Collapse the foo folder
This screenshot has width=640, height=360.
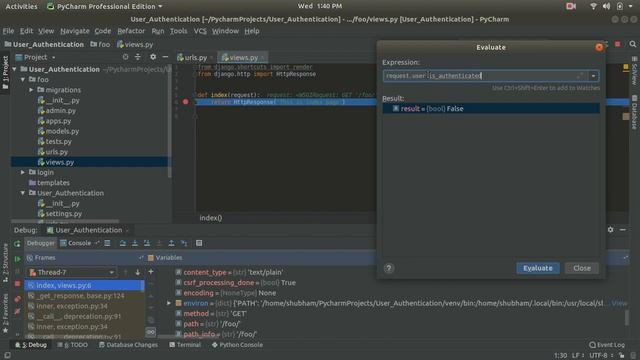[23, 80]
